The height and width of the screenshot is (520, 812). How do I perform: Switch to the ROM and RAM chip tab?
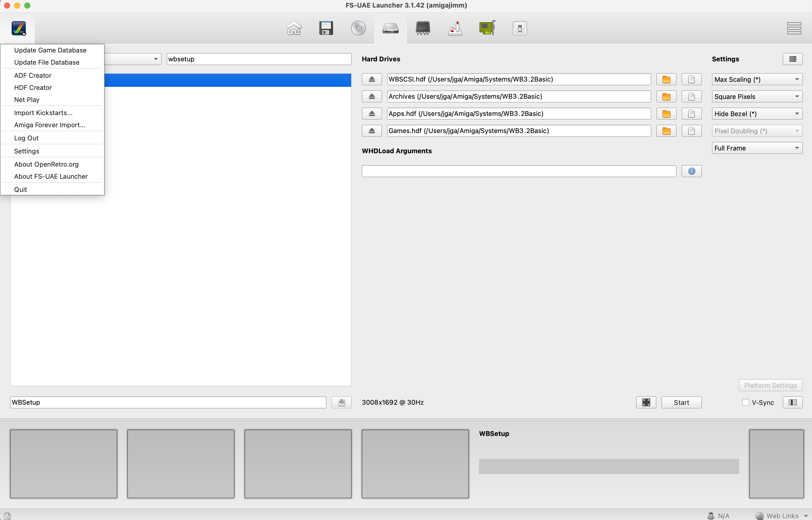(x=423, y=28)
